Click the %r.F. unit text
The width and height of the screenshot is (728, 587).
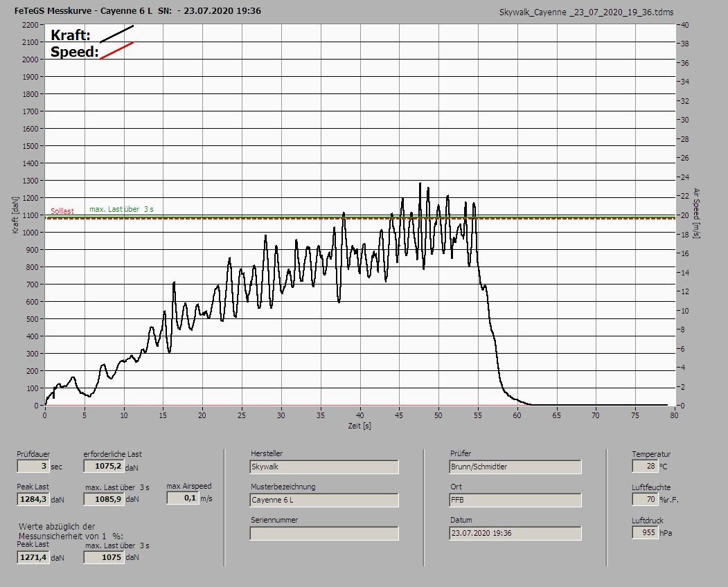coord(669,500)
